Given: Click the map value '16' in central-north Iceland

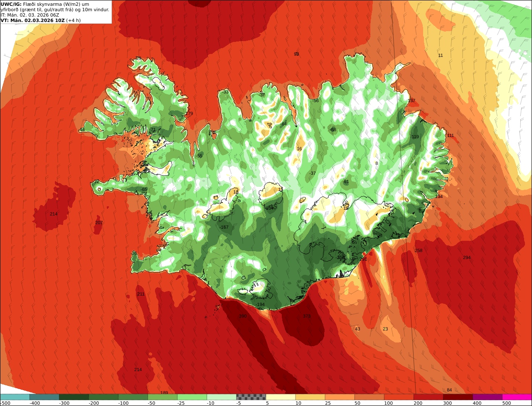Looking at the screenshot, I should pyautogui.click(x=299, y=149).
